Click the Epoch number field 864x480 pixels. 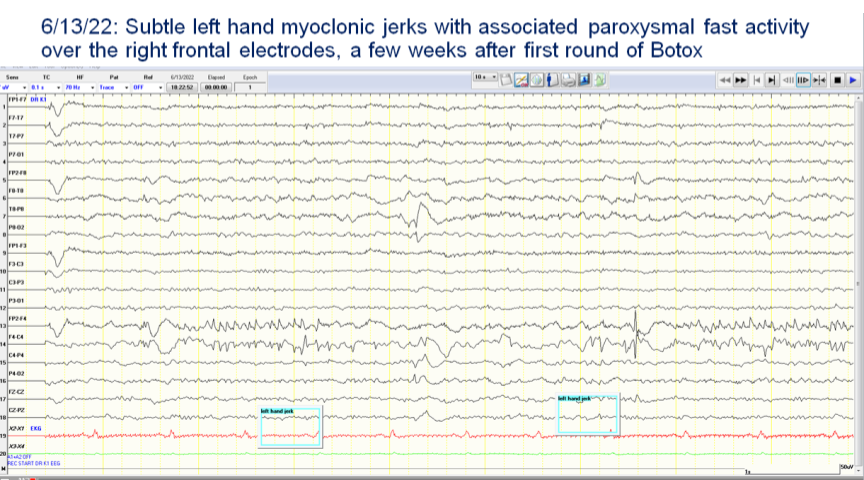pos(250,87)
